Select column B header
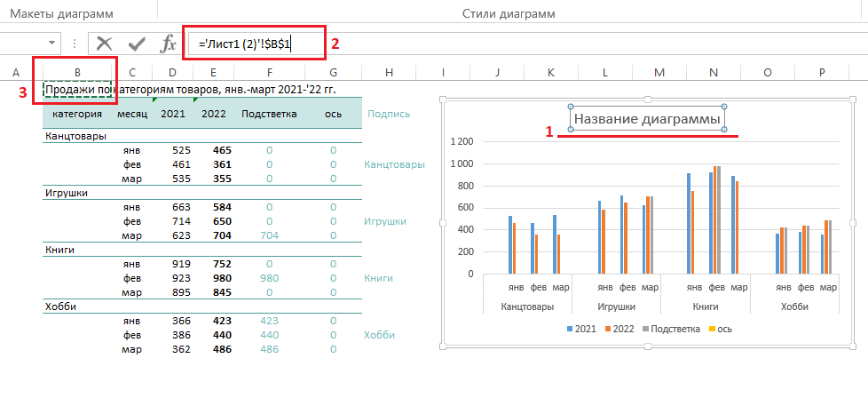 point(77,72)
